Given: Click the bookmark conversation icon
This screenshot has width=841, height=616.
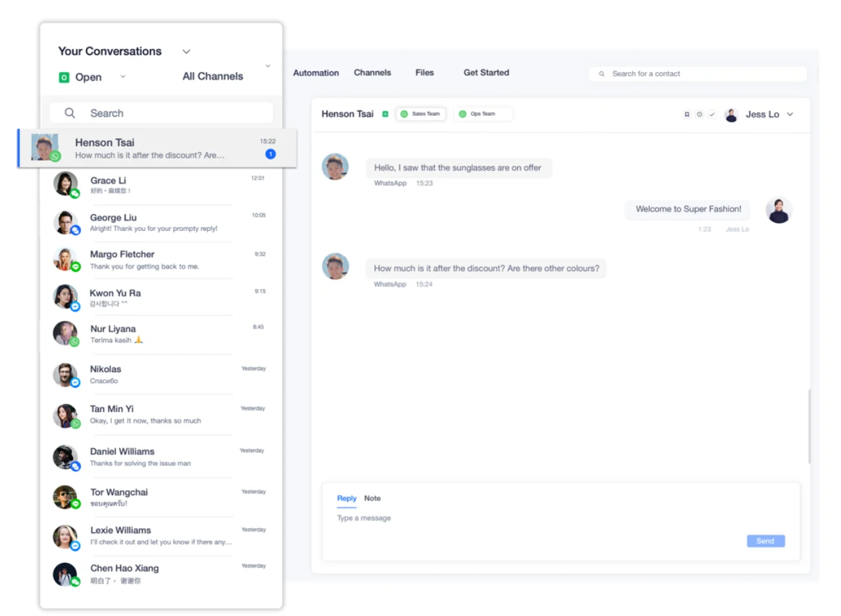Looking at the screenshot, I should click(x=687, y=114).
